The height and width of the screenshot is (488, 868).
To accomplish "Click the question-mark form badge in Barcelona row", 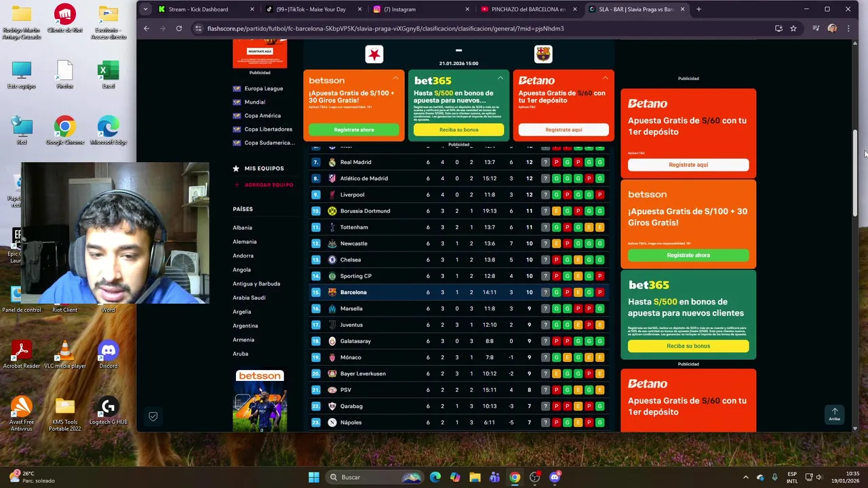I will click(545, 292).
